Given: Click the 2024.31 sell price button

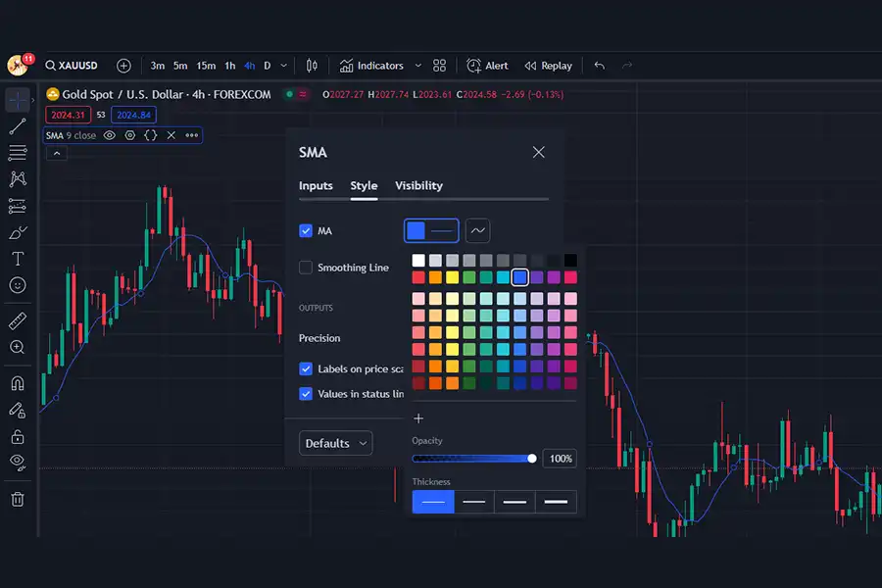Looking at the screenshot, I should coord(68,115).
